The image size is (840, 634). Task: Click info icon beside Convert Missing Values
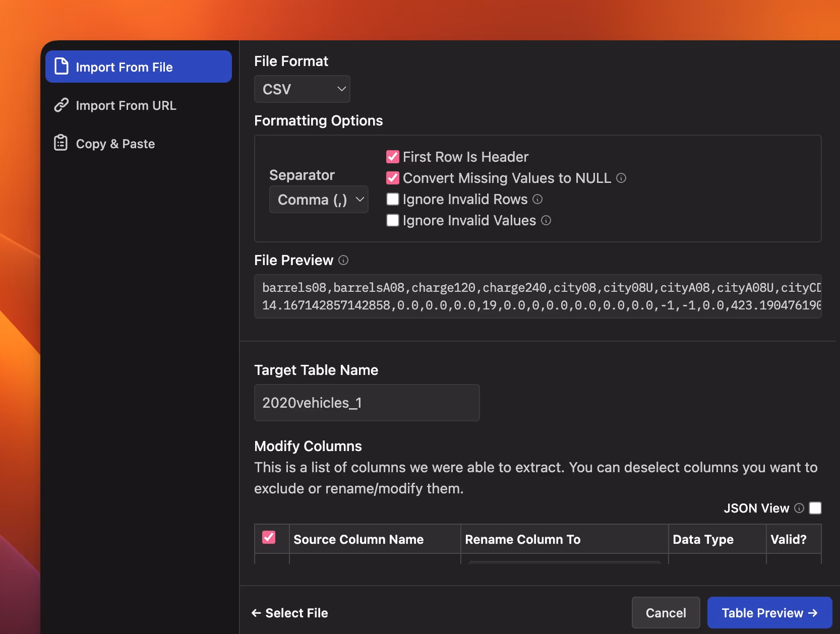(x=621, y=178)
